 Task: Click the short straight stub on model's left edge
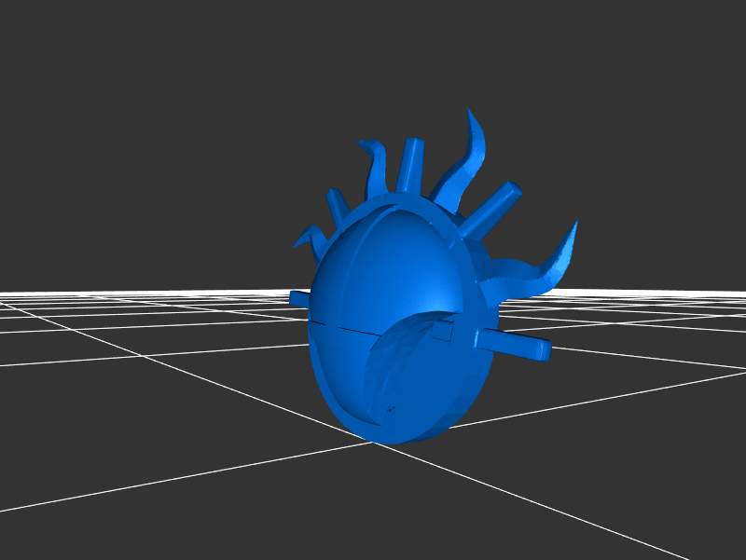click(299, 298)
